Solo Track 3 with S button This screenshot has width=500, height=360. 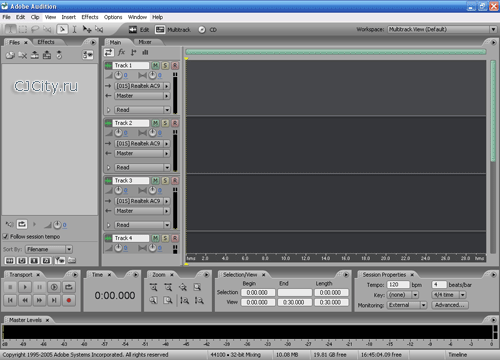[165, 181]
